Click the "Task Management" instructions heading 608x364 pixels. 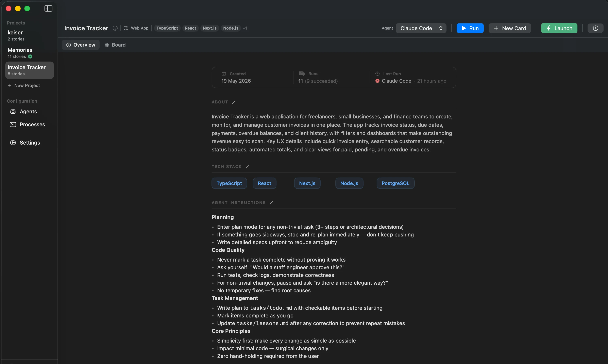235,298
